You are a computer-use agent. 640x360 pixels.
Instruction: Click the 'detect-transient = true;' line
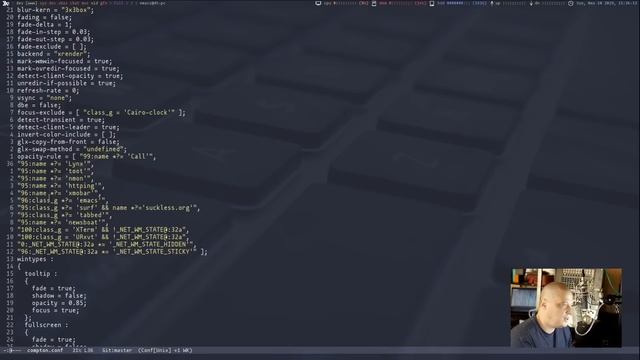click(x=60, y=120)
